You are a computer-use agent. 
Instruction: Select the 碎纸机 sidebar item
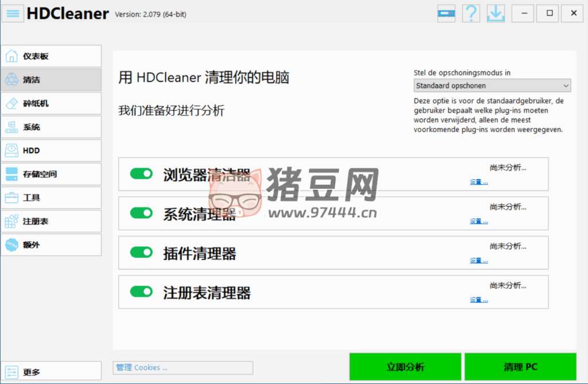coord(51,103)
